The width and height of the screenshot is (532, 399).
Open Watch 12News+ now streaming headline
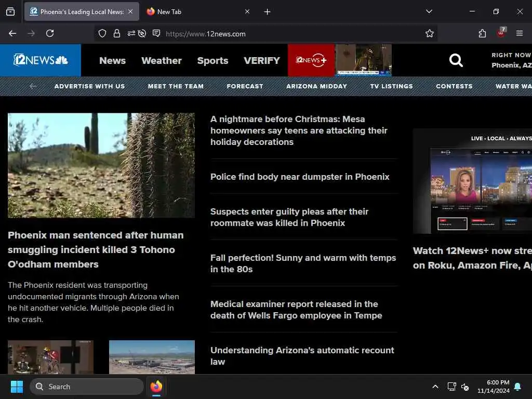(x=472, y=258)
